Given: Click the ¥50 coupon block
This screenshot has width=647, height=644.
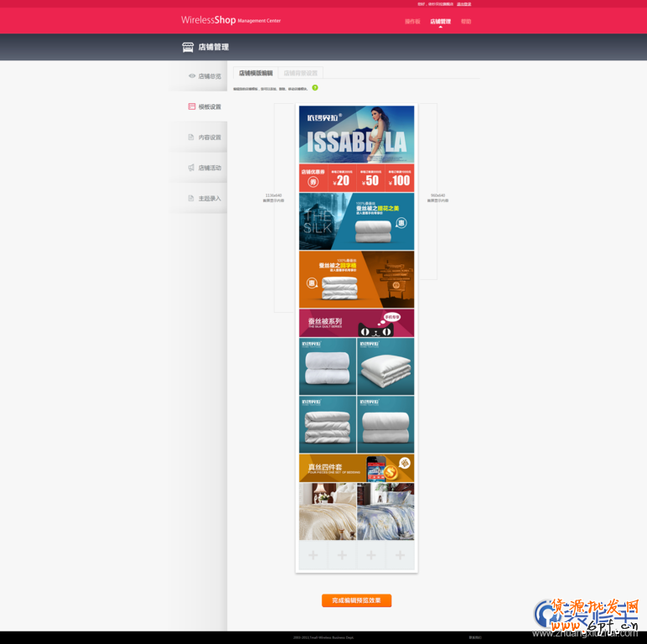Looking at the screenshot, I should (x=370, y=178).
